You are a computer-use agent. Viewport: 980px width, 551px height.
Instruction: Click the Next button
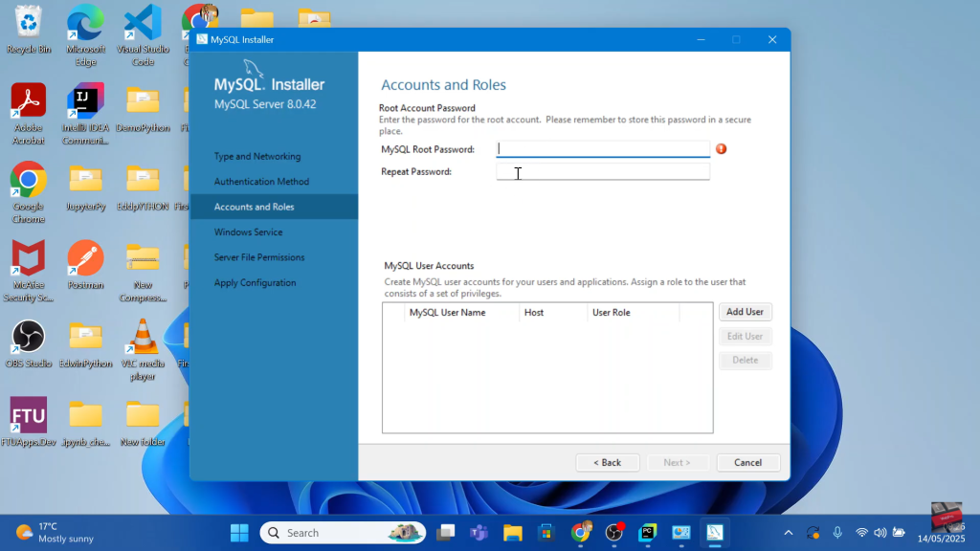pos(677,462)
